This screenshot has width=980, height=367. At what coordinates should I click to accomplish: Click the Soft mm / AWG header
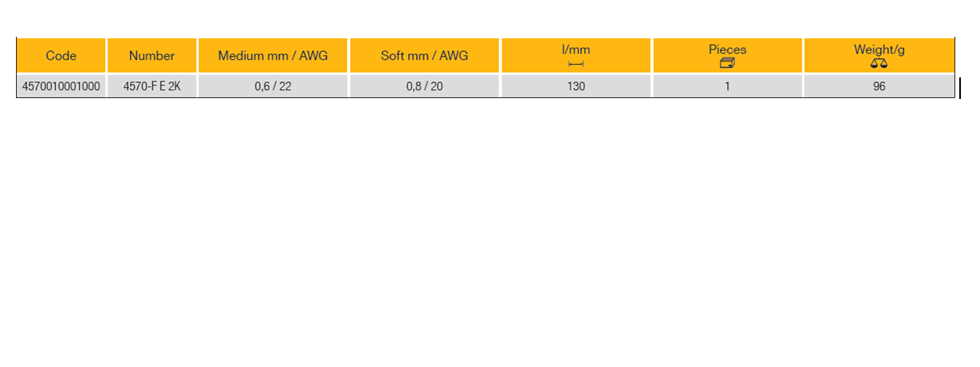[424, 56]
